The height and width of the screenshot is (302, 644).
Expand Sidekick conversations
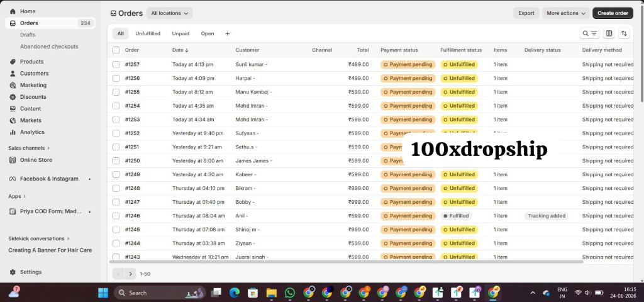[x=38, y=238]
